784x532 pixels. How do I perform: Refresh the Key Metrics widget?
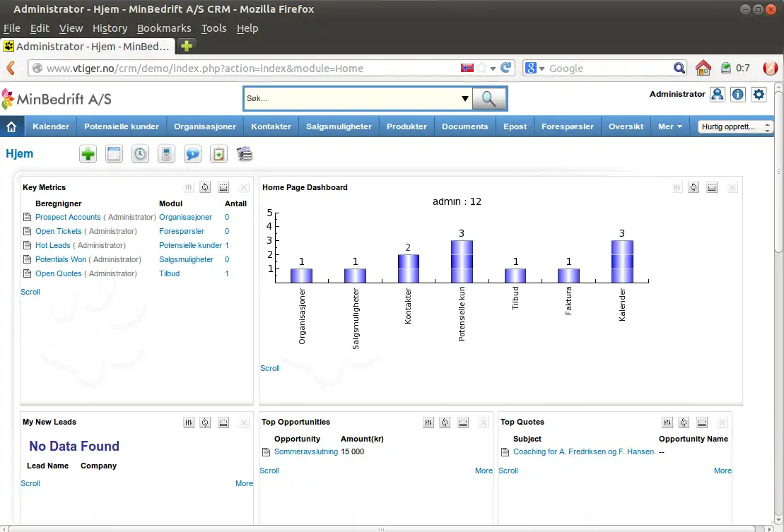point(205,187)
